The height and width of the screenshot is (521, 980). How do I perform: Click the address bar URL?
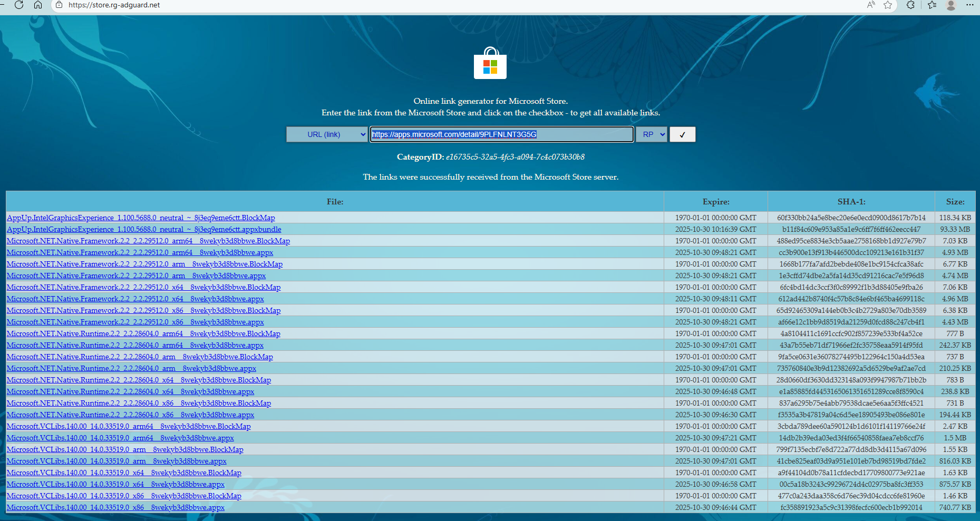coord(114,5)
